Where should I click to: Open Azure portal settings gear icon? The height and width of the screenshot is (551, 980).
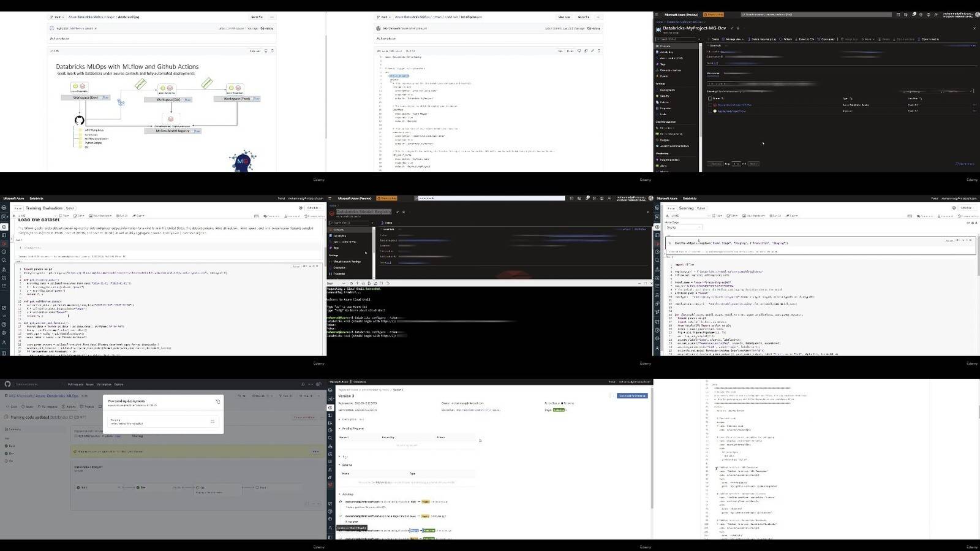pos(921,14)
